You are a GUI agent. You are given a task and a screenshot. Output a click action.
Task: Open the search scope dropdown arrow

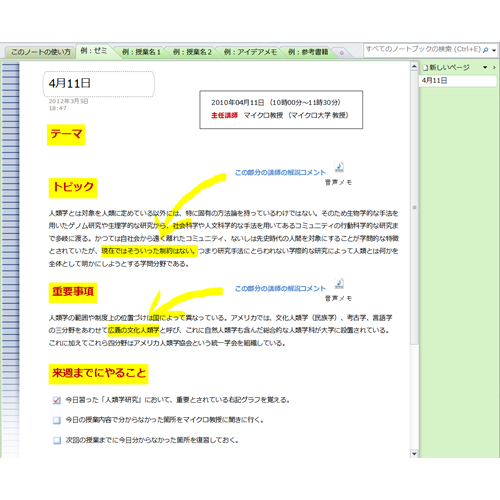[x=494, y=50]
